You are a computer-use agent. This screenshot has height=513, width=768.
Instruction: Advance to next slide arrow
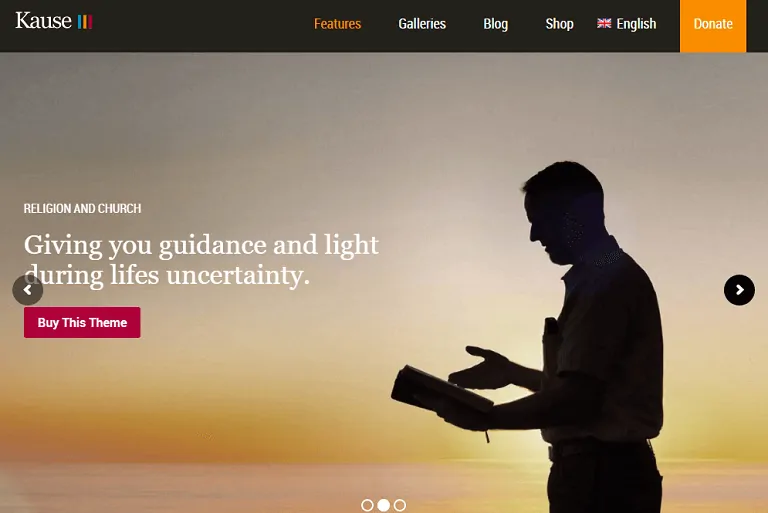(x=739, y=290)
